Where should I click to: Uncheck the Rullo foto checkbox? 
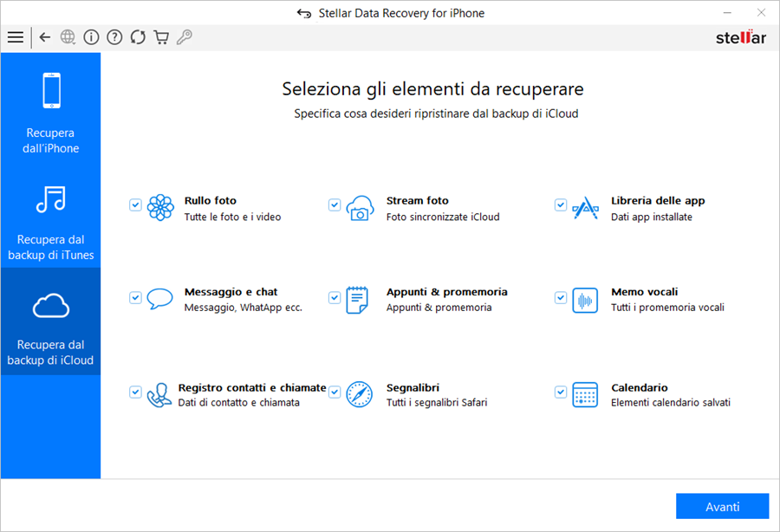click(x=135, y=205)
